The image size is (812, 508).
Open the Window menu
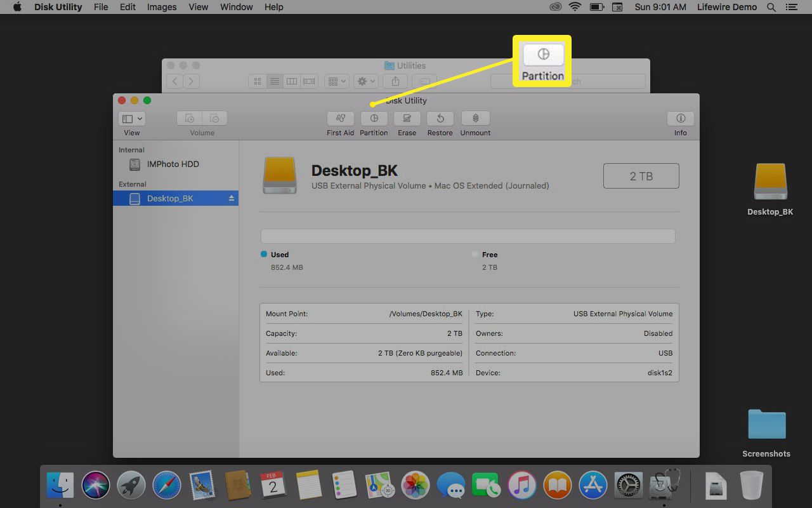click(x=236, y=7)
